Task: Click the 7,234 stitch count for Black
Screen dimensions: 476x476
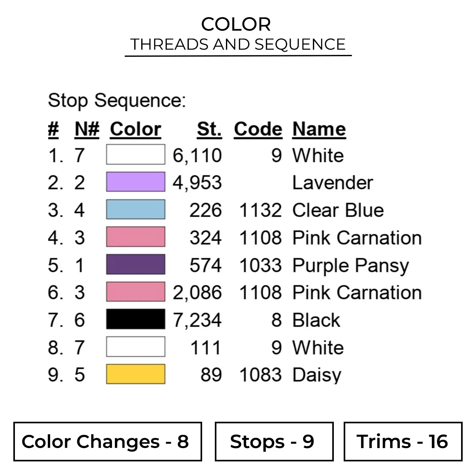Action: click(197, 320)
